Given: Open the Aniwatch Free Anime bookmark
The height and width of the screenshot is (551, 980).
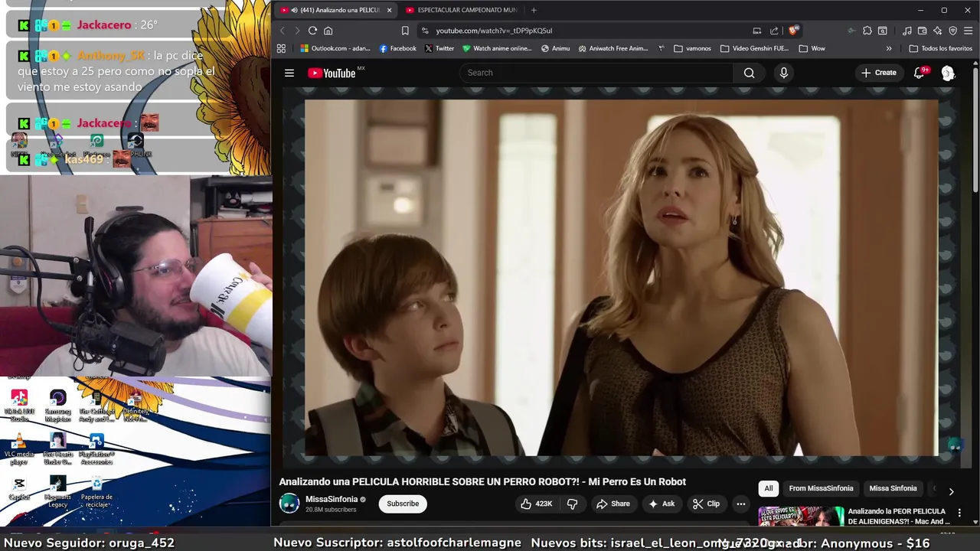Looking at the screenshot, I should pyautogui.click(x=613, y=48).
